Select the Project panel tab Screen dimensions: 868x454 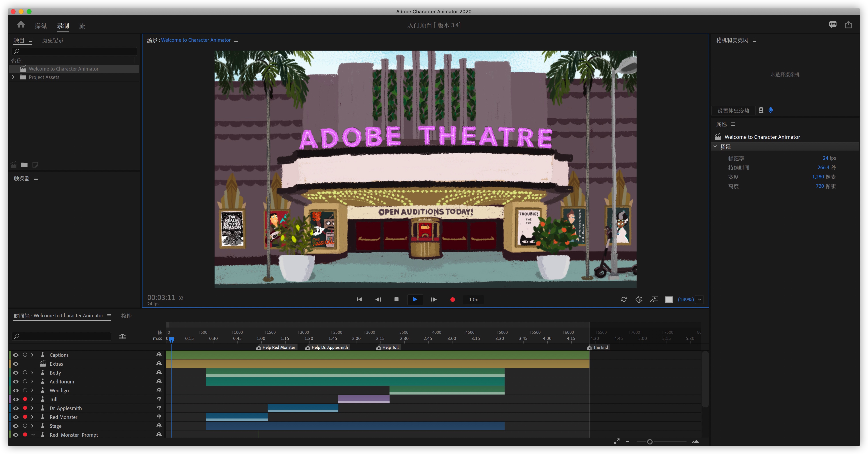point(19,40)
